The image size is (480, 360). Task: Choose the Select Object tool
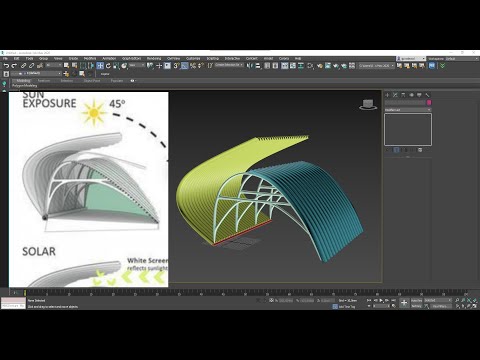[x=66, y=66]
